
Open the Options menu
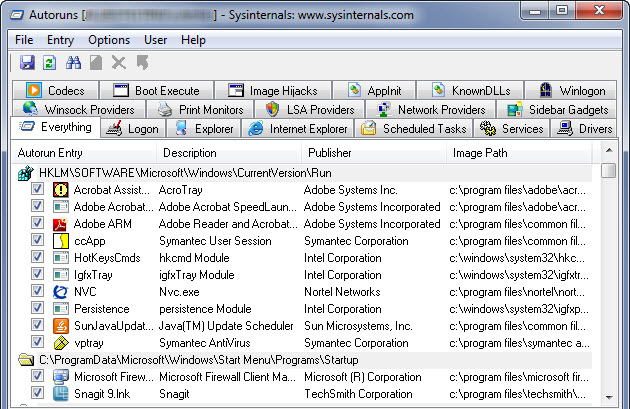(109, 40)
